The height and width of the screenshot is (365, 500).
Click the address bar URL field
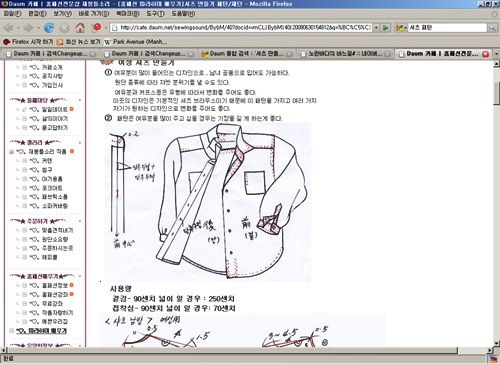pos(245,28)
